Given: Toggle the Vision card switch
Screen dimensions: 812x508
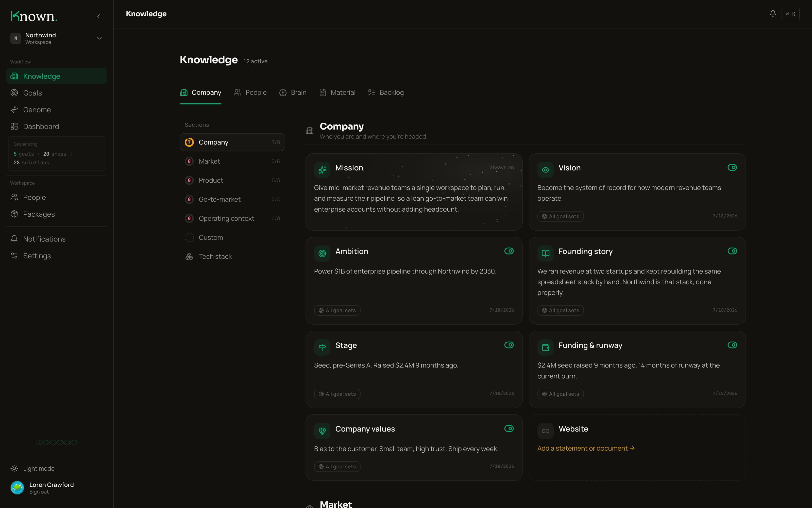Looking at the screenshot, I should [732, 167].
